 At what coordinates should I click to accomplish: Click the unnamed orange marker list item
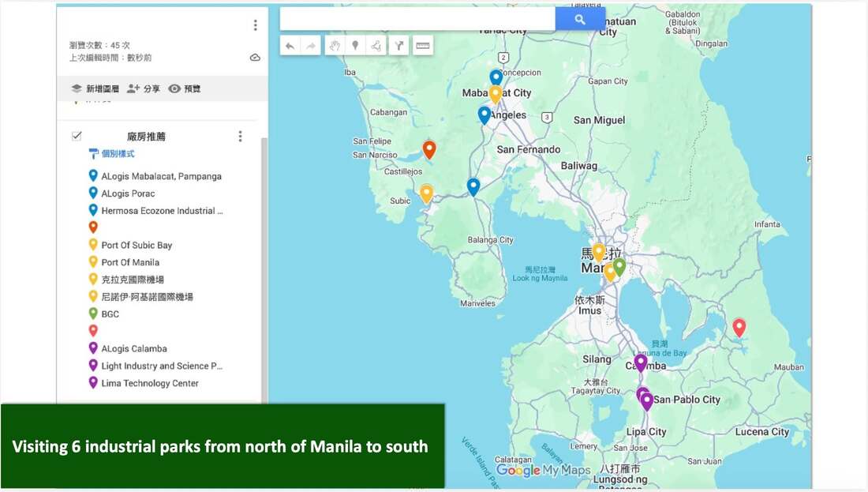pyautogui.click(x=93, y=227)
